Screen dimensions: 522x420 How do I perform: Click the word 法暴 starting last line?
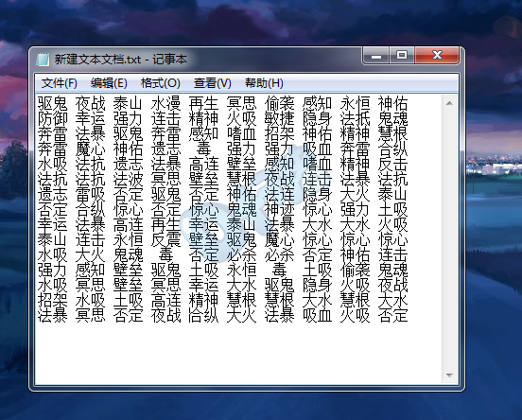pos(53,315)
